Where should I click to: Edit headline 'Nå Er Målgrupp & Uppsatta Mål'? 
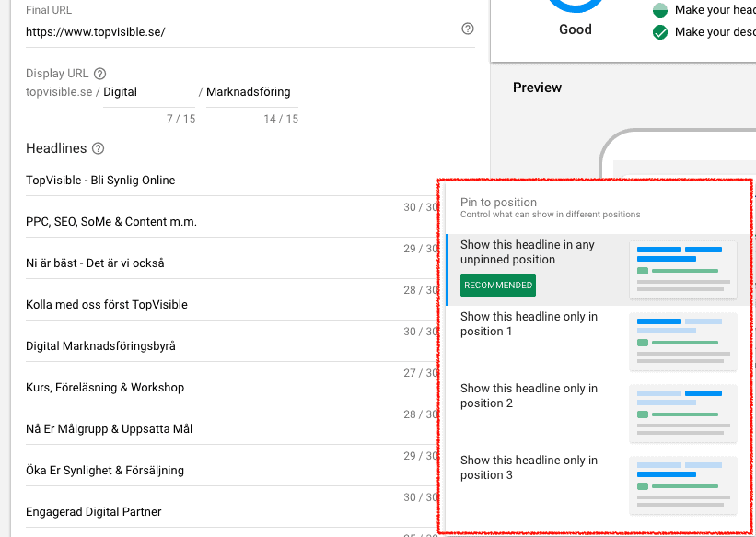231,429
